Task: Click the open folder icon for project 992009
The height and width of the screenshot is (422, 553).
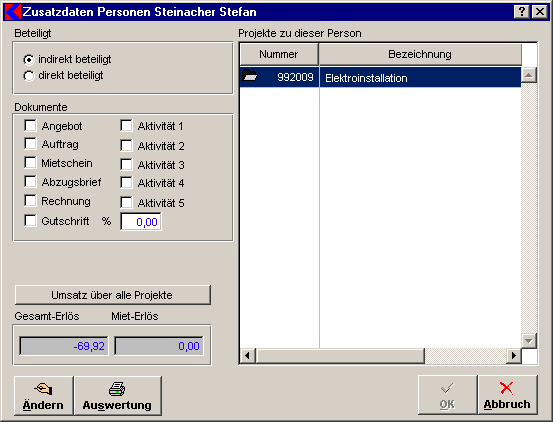Action: coord(250,75)
